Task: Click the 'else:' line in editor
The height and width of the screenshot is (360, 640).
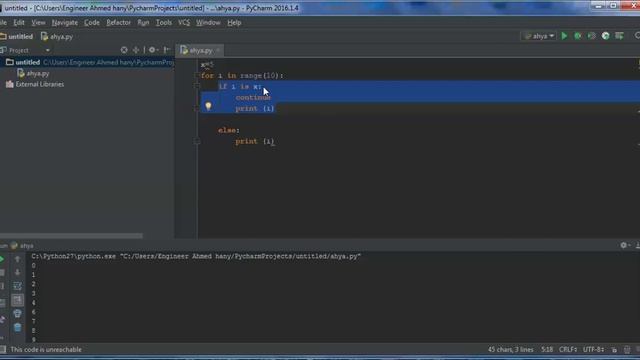Action: click(x=229, y=130)
